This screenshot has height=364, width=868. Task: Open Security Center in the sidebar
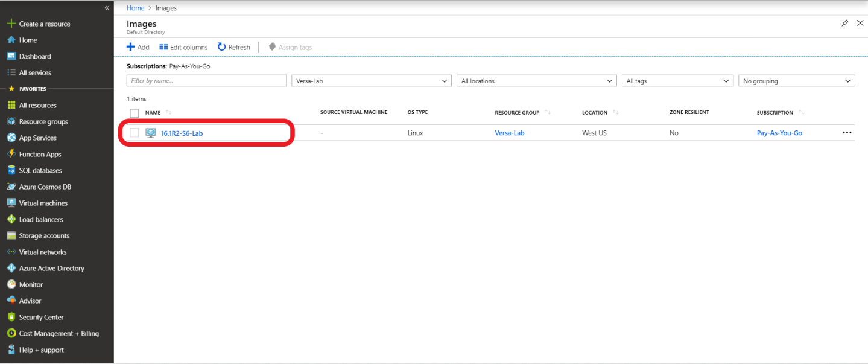click(41, 317)
